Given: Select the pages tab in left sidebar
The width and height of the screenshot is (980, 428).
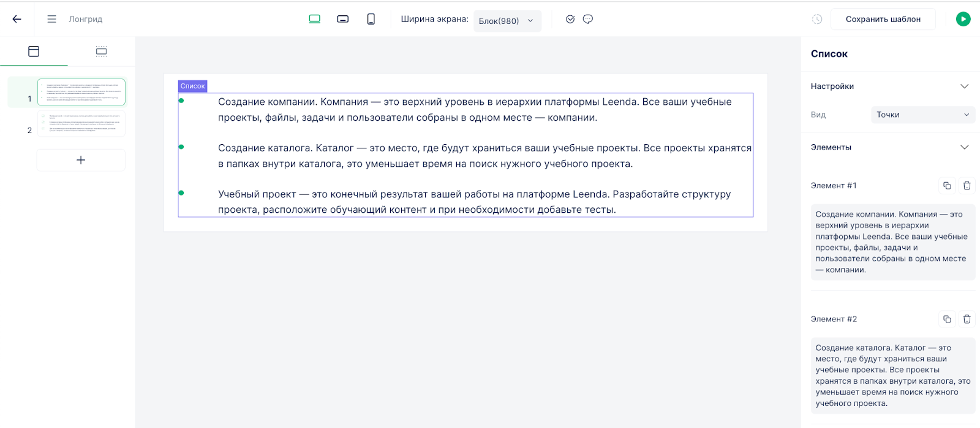Looking at the screenshot, I should pyautogui.click(x=34, y=52).
